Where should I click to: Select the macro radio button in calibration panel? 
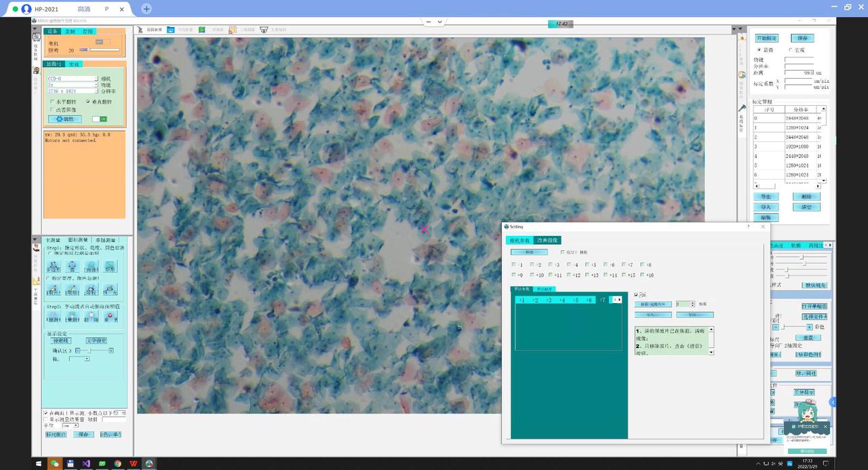click(791, 50)
